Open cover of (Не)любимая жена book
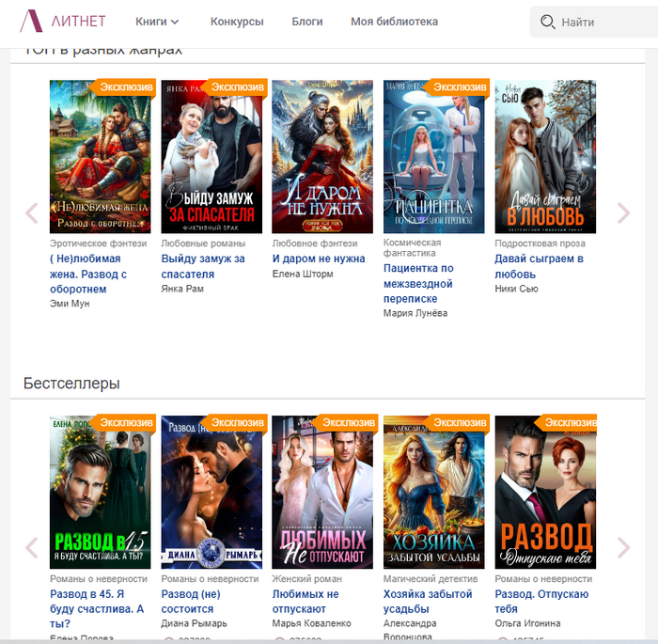The image size is (658, 644). pos(100,157)
